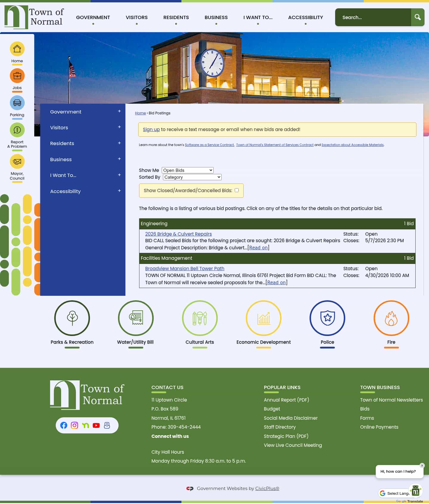Click the Budget footer link
Screen dimensions: 429x504
(x=272, y=409)
